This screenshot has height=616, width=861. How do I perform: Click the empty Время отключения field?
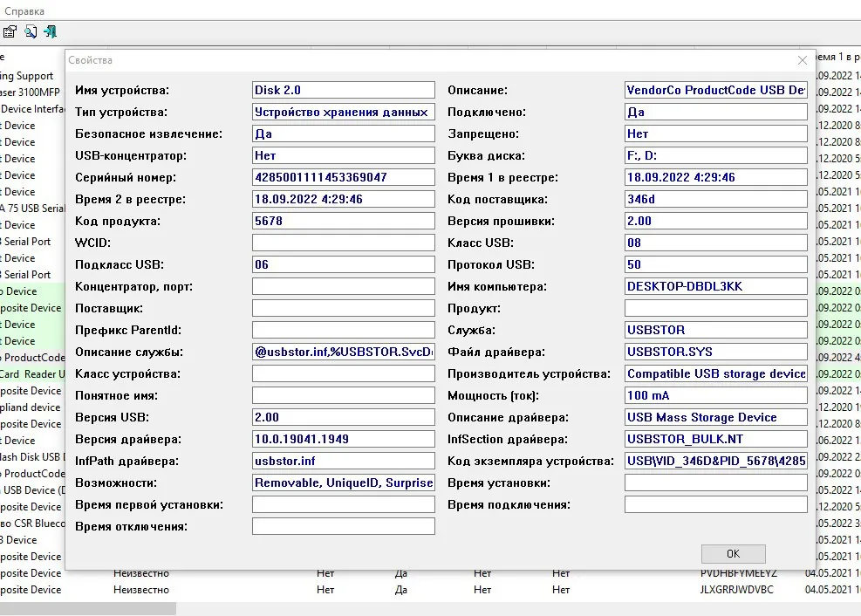pos(343,526)
